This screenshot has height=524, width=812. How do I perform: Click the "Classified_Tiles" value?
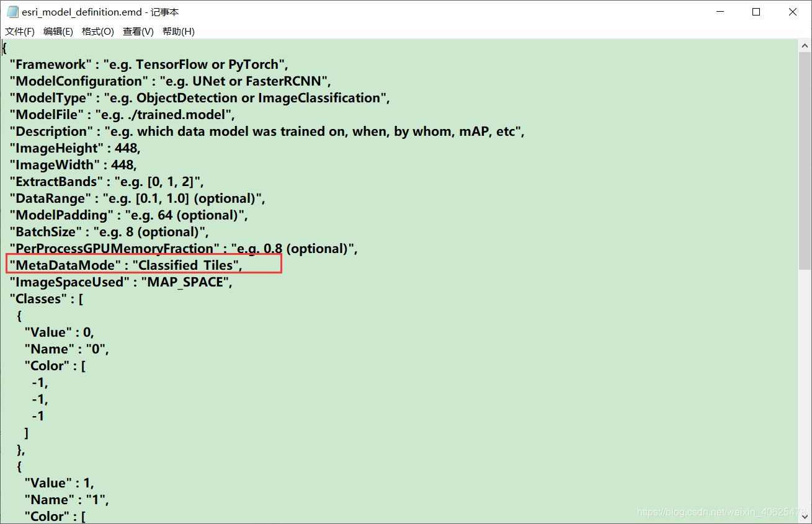click(x=185, y=265)
